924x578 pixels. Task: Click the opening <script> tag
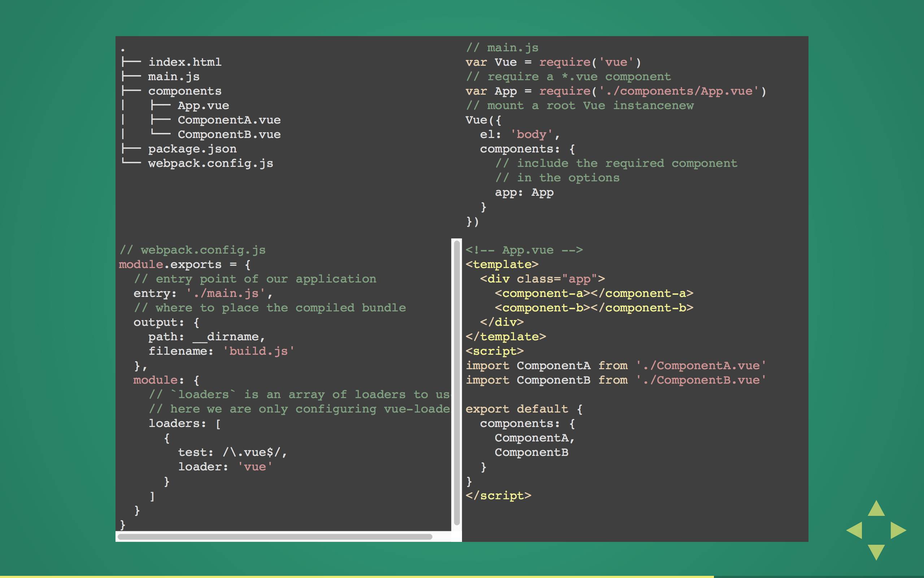495,351
